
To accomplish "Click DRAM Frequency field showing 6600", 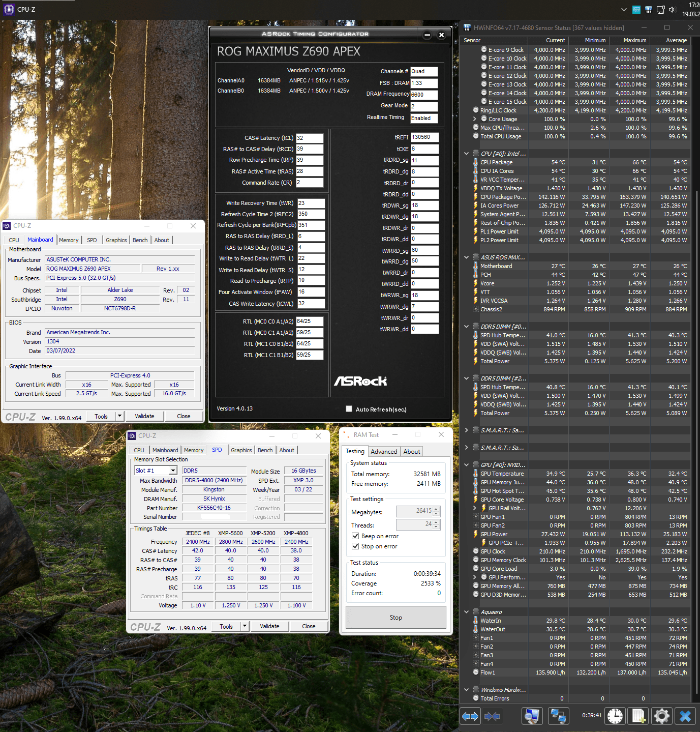I will [424, 95].
